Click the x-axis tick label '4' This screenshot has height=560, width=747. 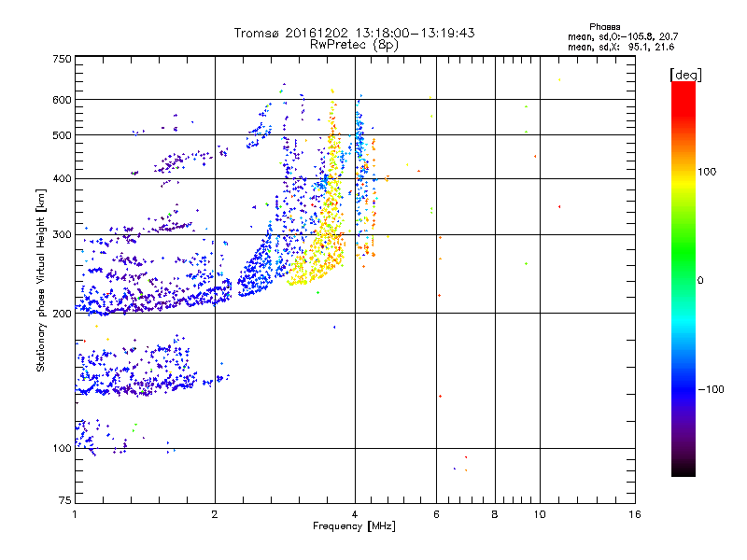355,514
